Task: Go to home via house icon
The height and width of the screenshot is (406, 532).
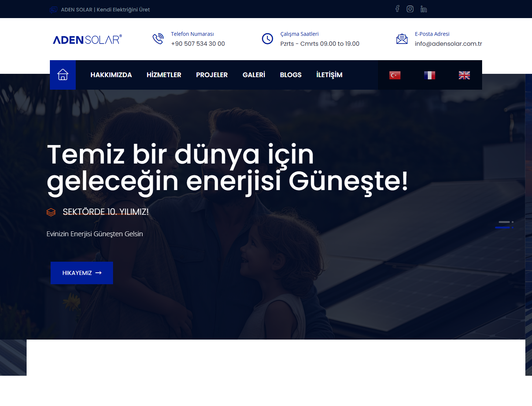Action: coord(63,75)
